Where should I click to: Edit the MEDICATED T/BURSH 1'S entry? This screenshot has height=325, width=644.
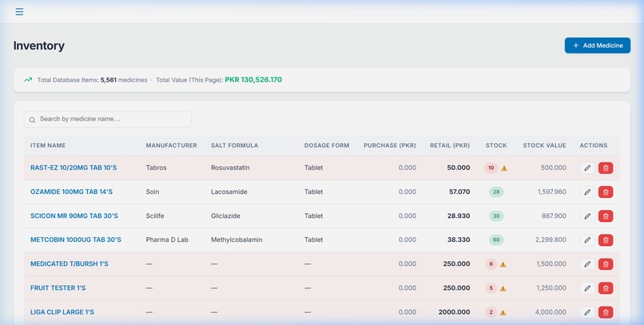tap(587, 264)
